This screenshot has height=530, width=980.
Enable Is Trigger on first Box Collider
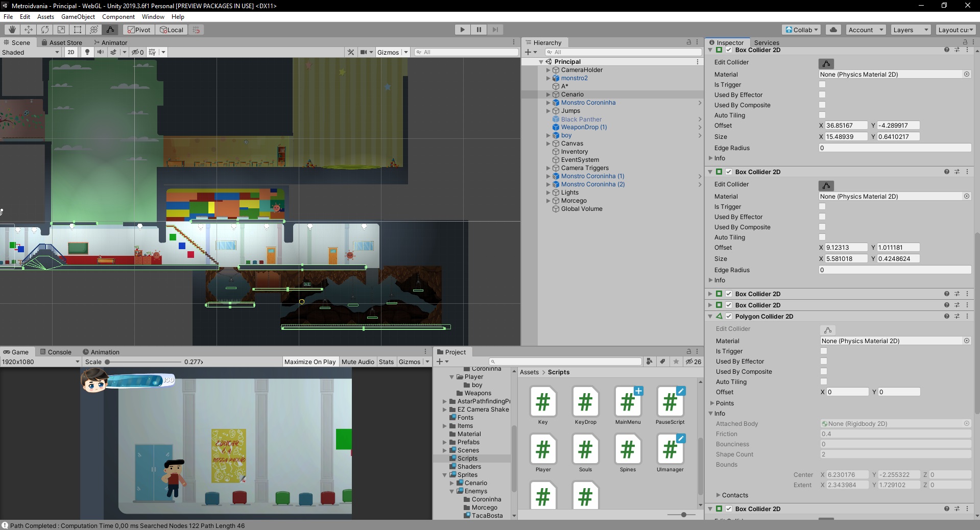[822, 84]
